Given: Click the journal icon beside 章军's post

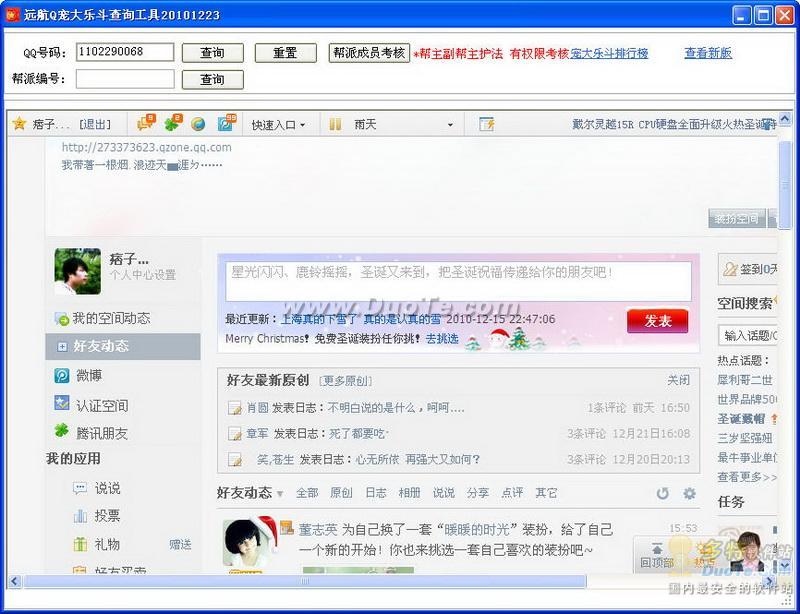Looking at the screenshot, I should click(x=235, y=434).
